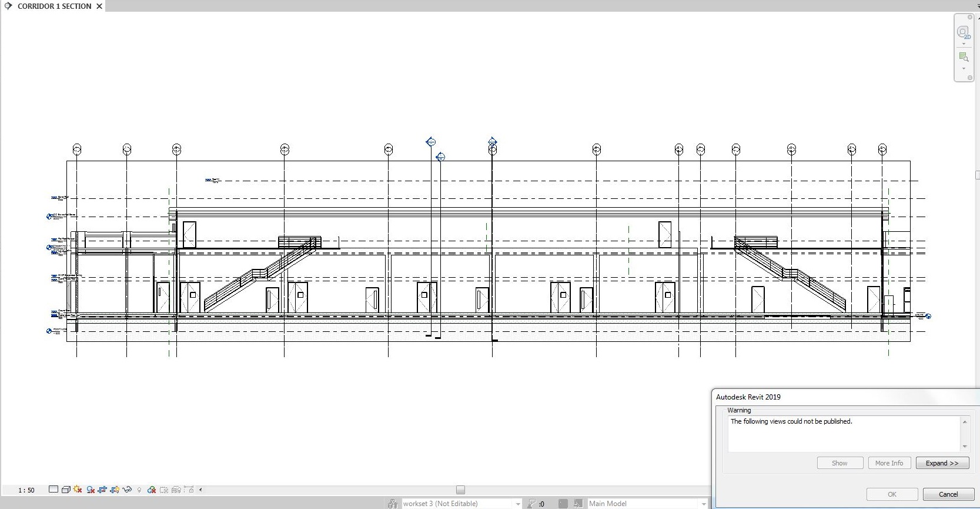Click add to design option set icon
The height and width of the screenshot is (509, 980).
point(578,504)
